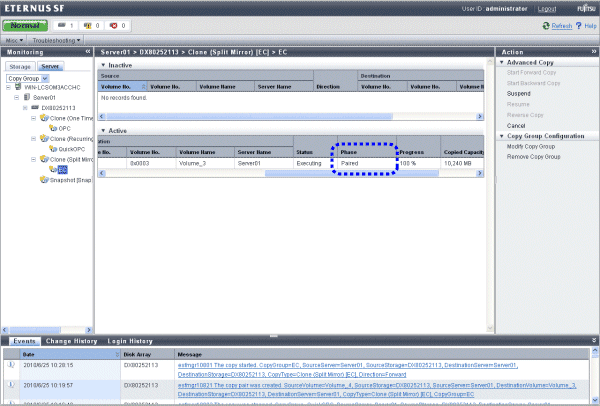Image resolution: width=600 pixels, height=406 pixels.
Task: Switch to the Change History tab
Action: (x=71, y=341)
